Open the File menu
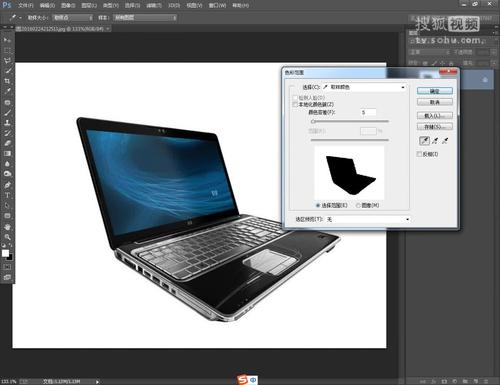 click(26, 5)
